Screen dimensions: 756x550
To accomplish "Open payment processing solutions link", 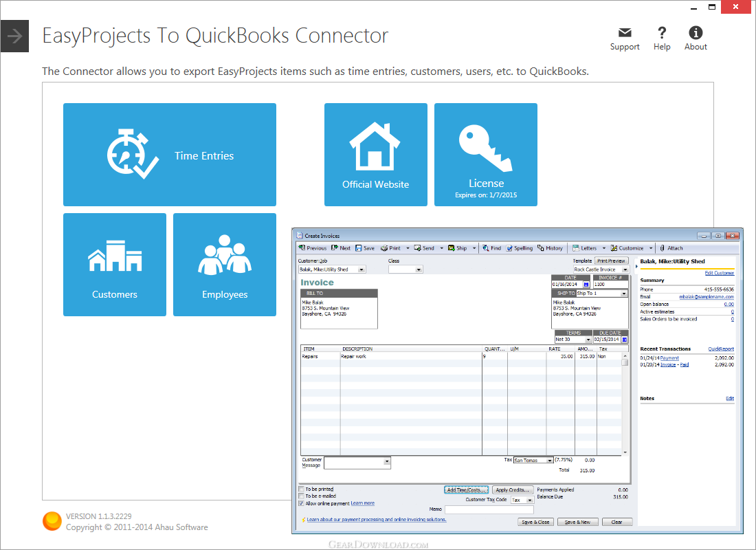I will click(x=377, y=520).
